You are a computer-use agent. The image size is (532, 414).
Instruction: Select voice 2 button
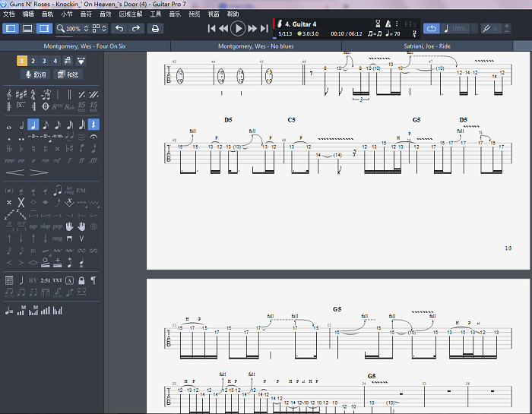33,61
